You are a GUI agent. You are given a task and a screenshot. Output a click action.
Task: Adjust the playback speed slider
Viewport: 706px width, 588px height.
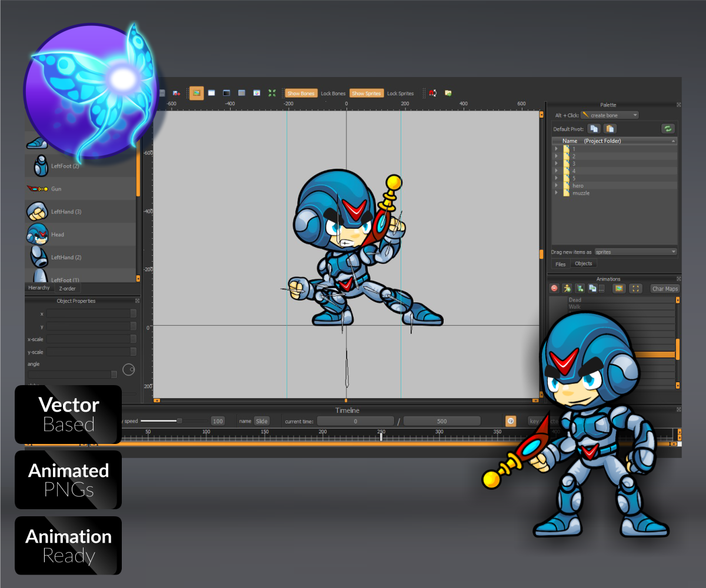(179, 421)
